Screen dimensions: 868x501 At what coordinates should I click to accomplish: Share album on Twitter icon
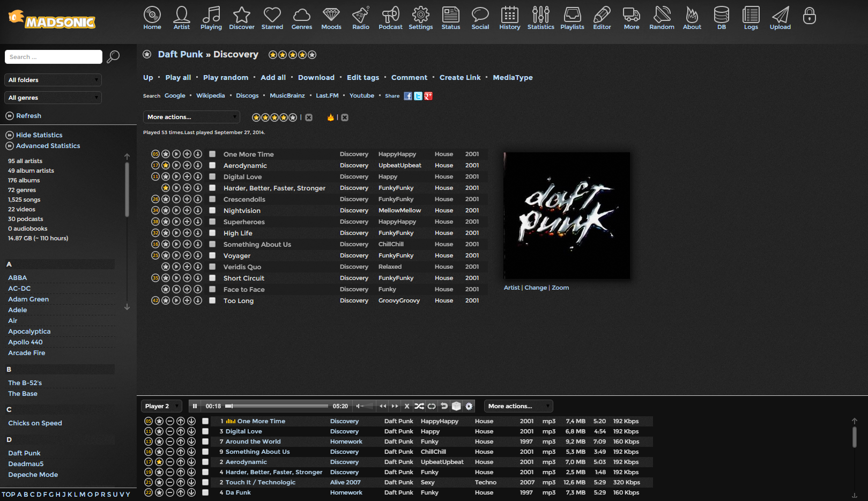tap(418, 96)
